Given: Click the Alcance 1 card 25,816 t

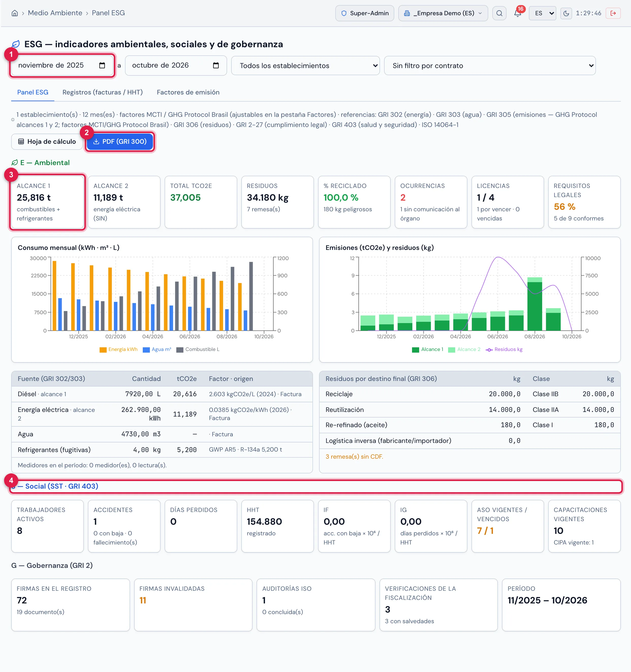Looking at the screenshot, I should click(x=47, y=202).
